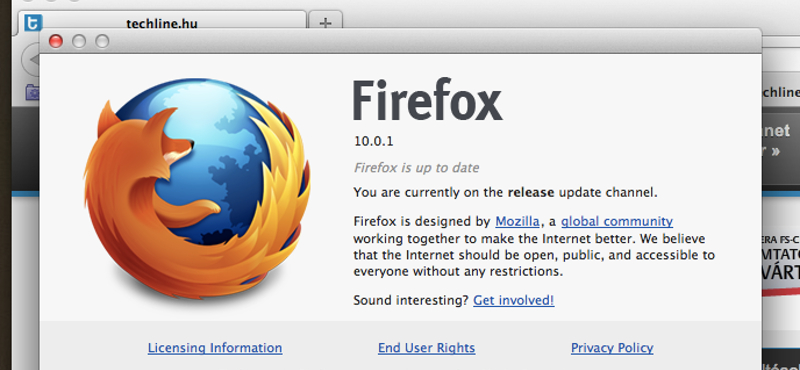This screenshot has width=800, height=370.
Task: Click the techline.hu tab favicon
Action: click(33, 22)
